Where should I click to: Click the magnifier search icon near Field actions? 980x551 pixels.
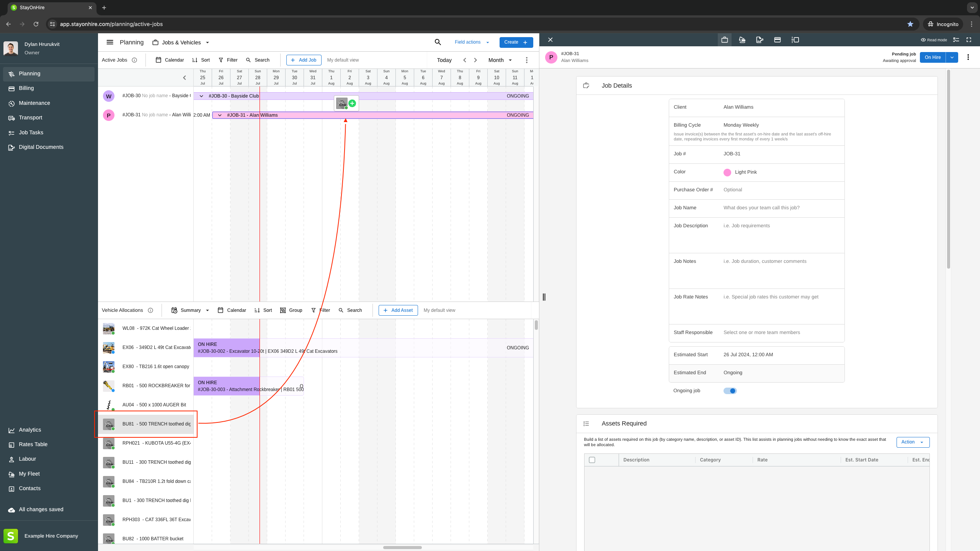[x=438, y=42]
